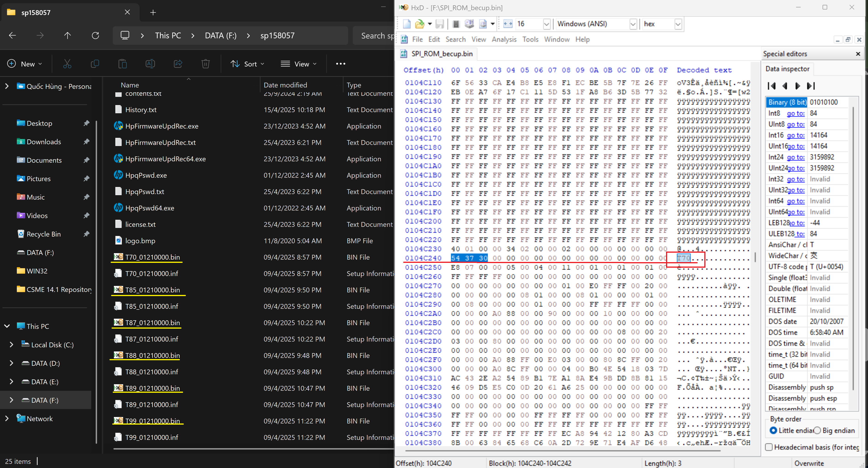Expand Local Disk (C:) in navigation tree
The height and width of the screenshot is (468, 868).
pyautogui.click(x=12, y=345)
